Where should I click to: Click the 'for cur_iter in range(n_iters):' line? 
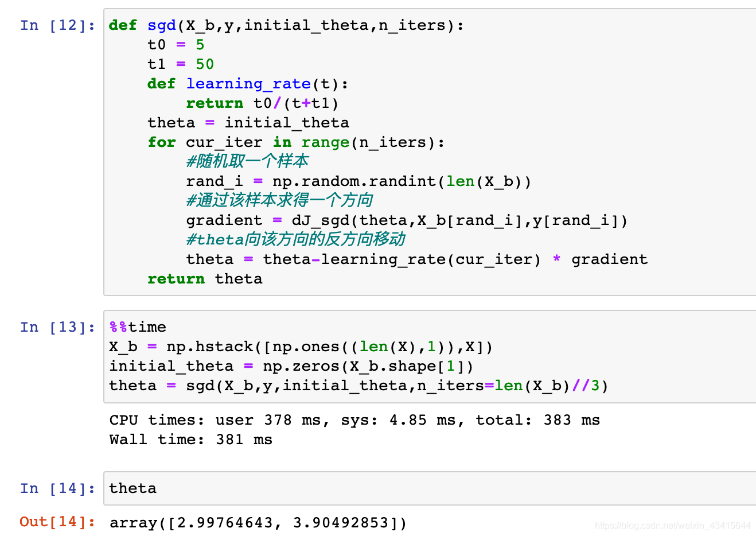(296, 142)
